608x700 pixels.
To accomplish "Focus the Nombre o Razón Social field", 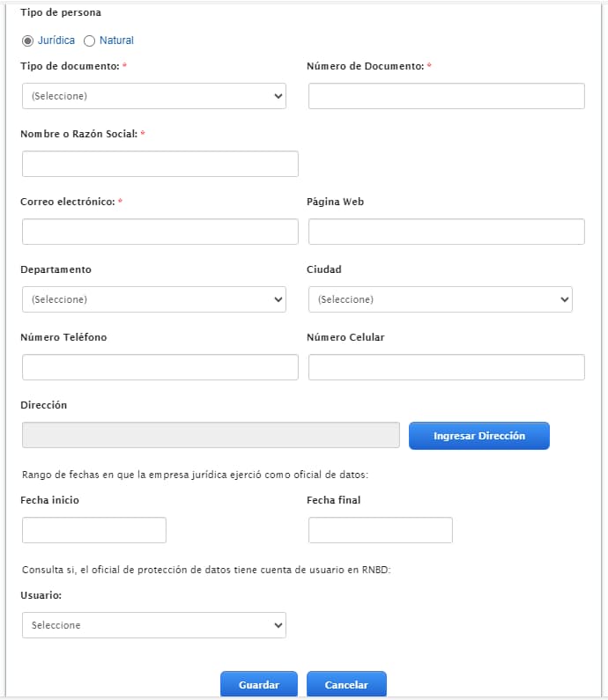I will point(159,164).
